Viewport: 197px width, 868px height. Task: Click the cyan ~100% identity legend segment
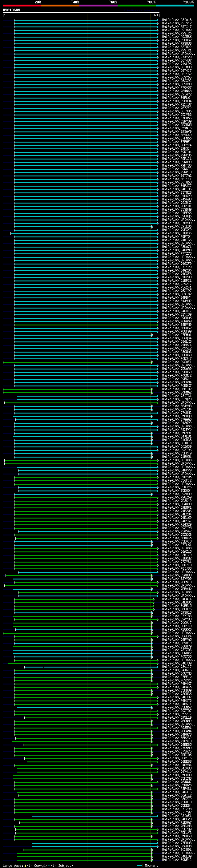click(x=175, y=6)
